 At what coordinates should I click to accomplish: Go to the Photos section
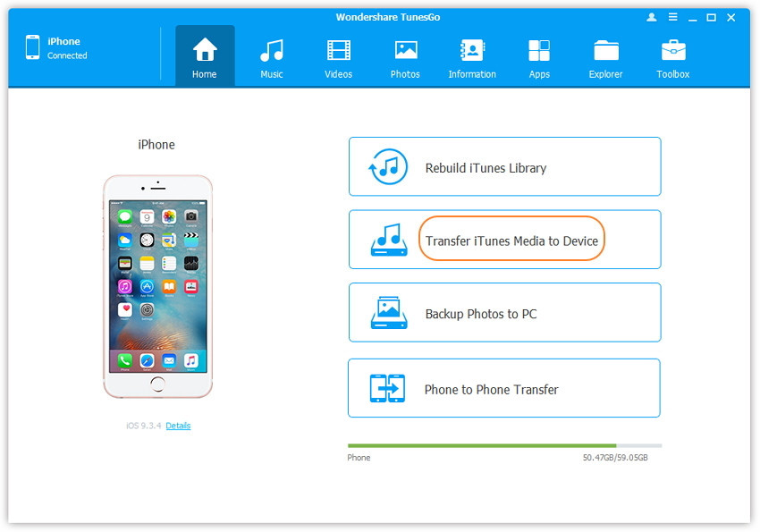(405, 57)
